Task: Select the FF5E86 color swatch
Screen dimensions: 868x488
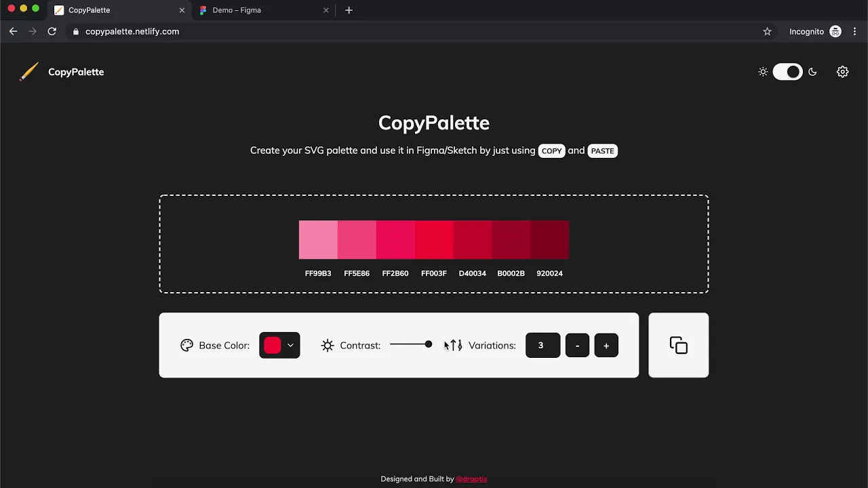Action: coord(357,240)
